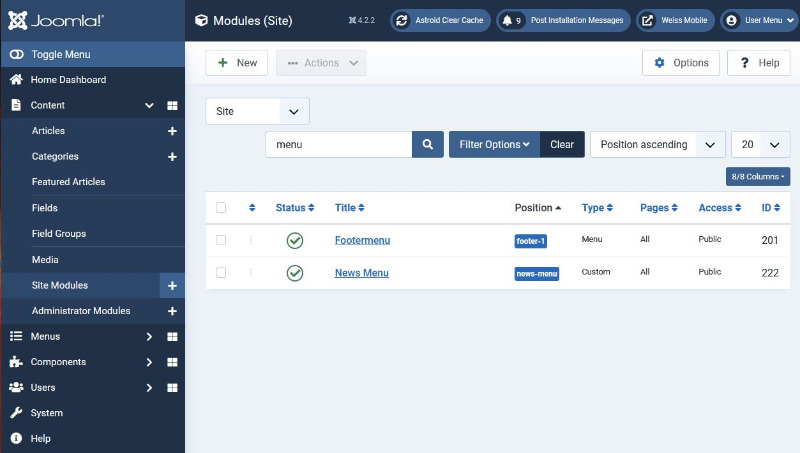Open the Footermenu module link
The image size is (800, 453).
click(x=362, y=240)
